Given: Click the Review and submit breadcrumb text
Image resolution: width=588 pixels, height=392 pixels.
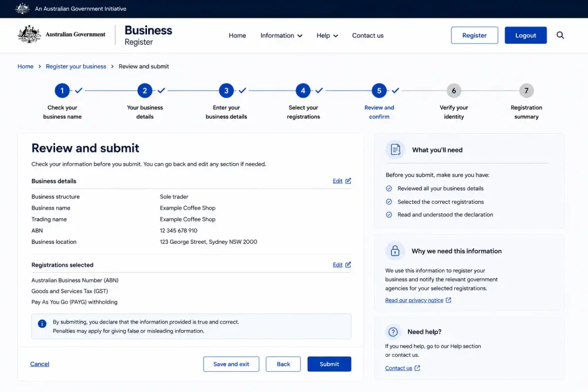Looking at the screenshot, I should 144,67.
